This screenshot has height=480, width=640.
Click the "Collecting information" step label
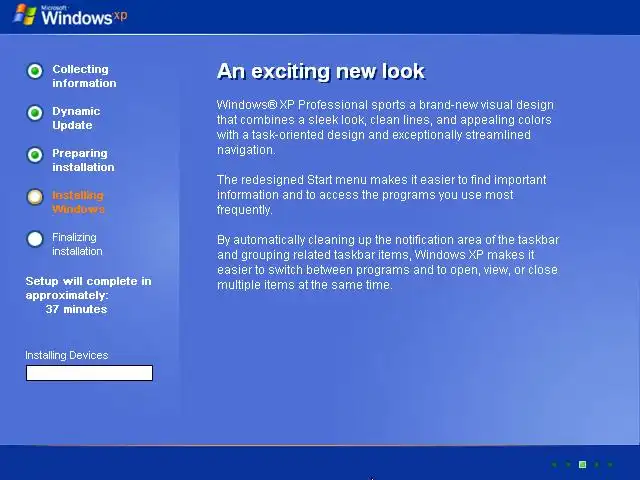[x=84, y=76]
